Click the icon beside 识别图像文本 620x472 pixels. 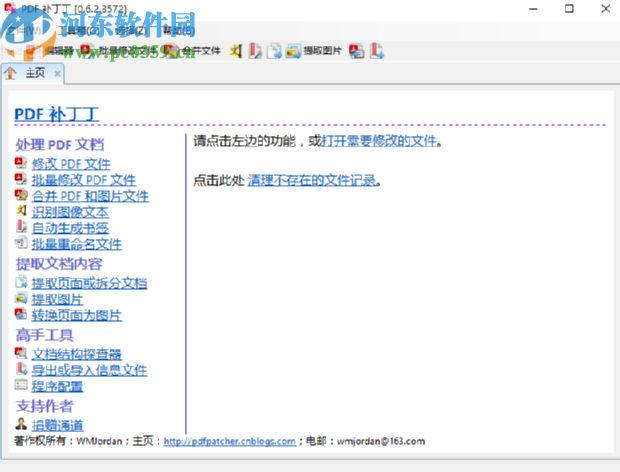[21, 210]
